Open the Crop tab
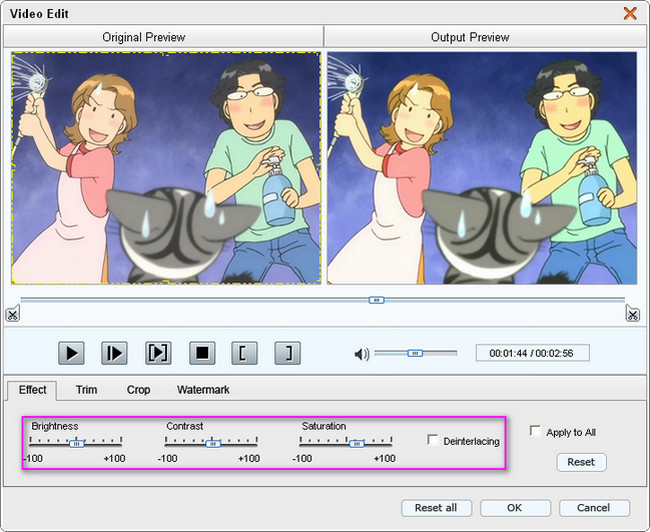This screenshot has height=532, width=650. (x=138, y=390)
